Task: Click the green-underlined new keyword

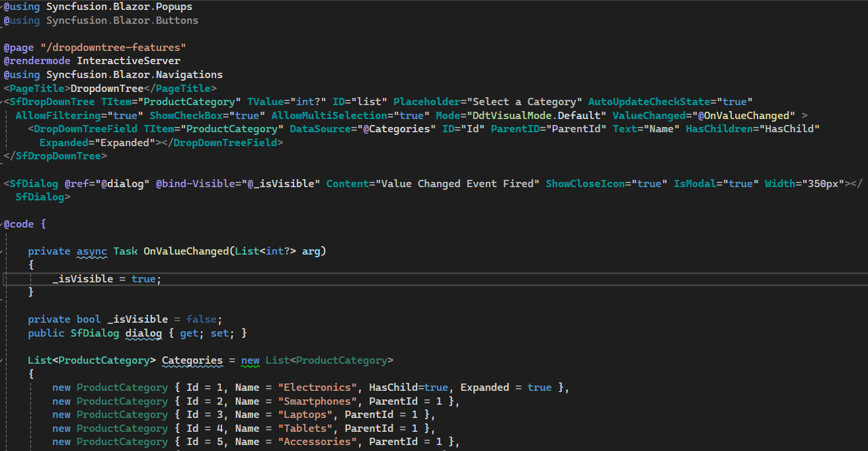Action: (250, 360)
